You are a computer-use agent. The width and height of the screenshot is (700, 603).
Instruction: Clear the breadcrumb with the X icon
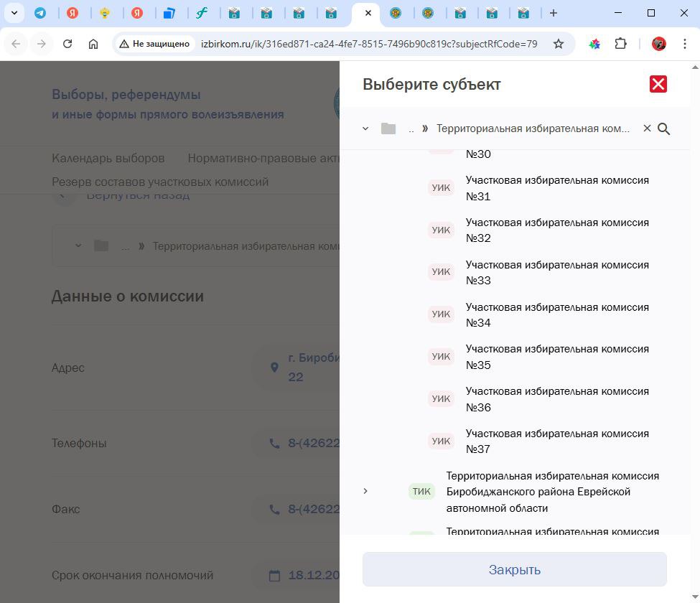(x=647, y=128)
